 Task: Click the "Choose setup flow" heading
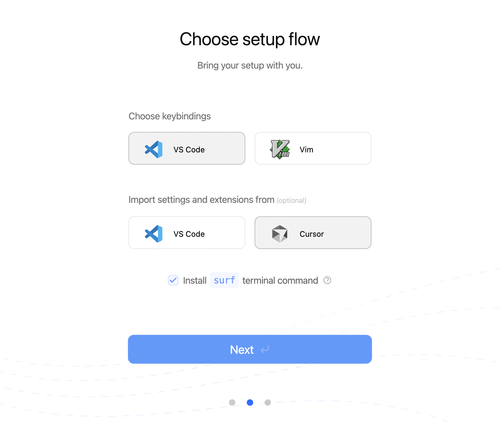[250, 39]
